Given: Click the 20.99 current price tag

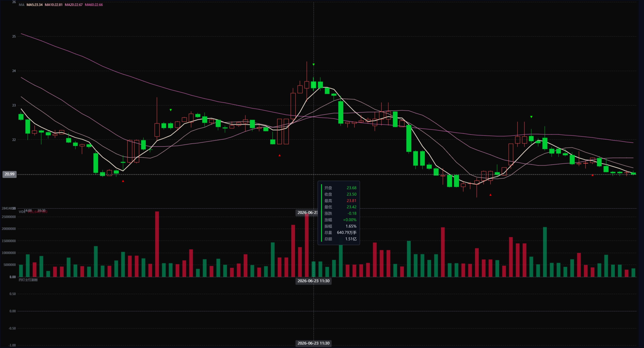Looking at the screenshot, I should (10, 174).
